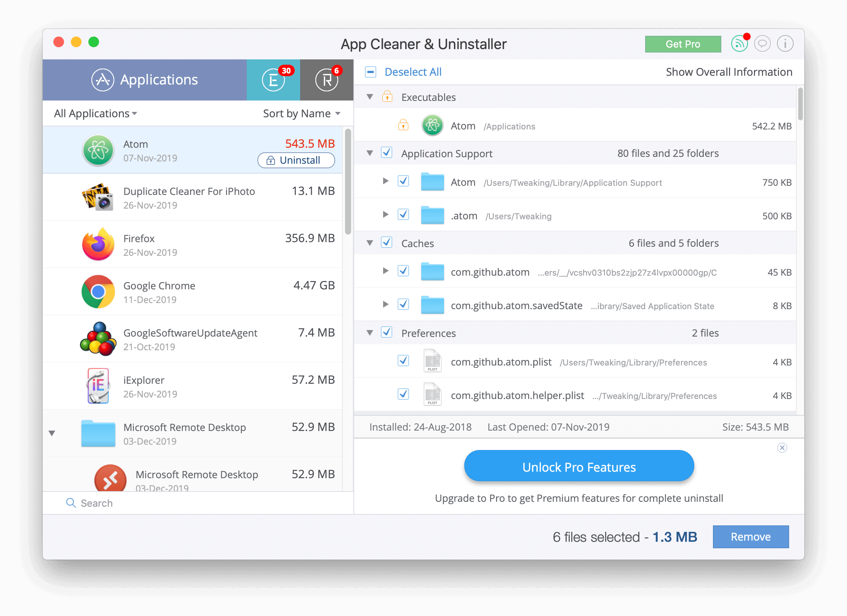Click the Applications tab logo icon
The image size is (847, 616).
tap(103, 80)
